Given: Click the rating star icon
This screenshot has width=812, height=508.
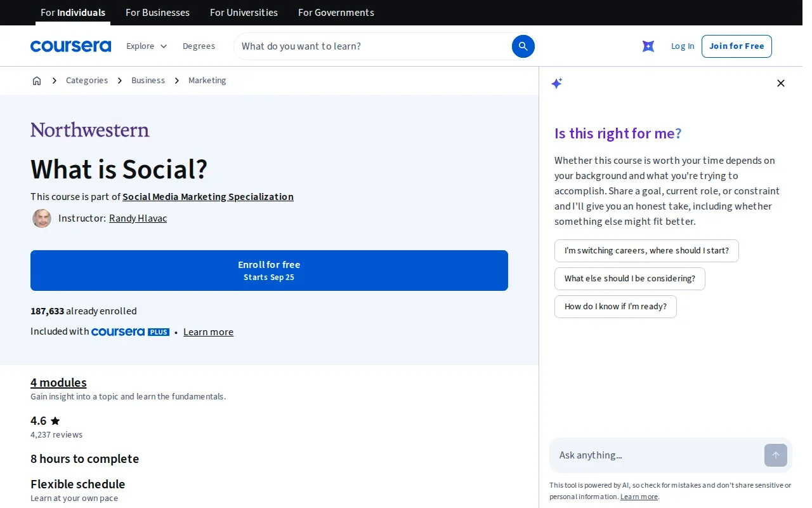Looking at the screenshot, I should pos(55,420).
